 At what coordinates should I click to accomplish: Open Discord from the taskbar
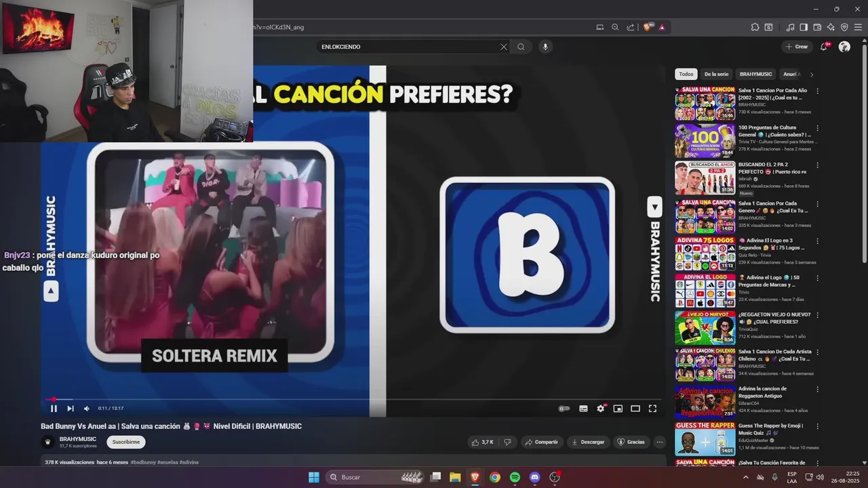pyautogui.click(x=534, y=477)
